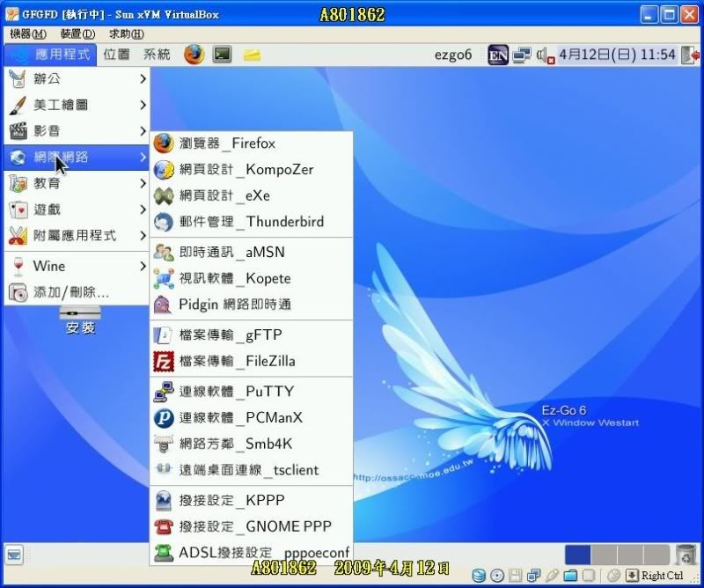Switch to the third workspace in pager
Screen dimensions: 704x588
coord(630,555)
